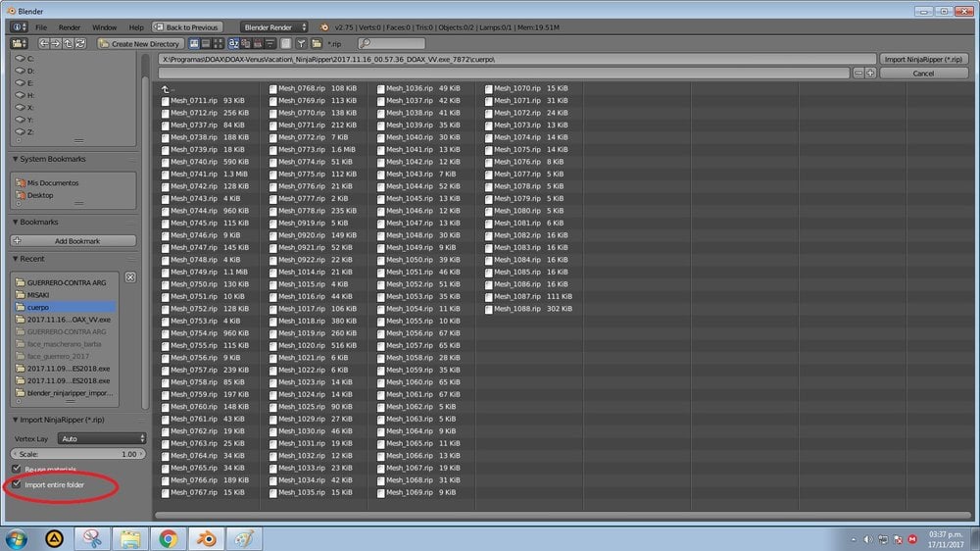Viewport: 980px width, 551px height.
Task: Click Add Bookmark button
Action: pos(73,241)
